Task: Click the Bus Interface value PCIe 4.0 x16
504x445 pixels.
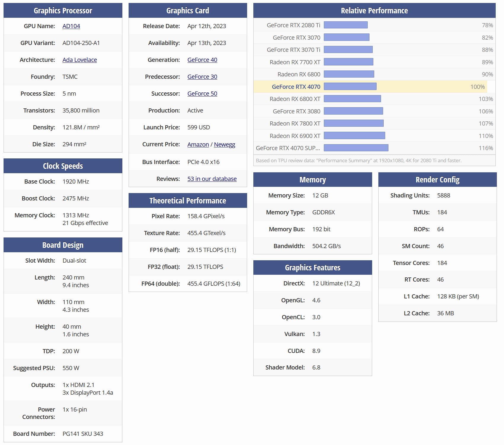Action: tap(204, 162)
